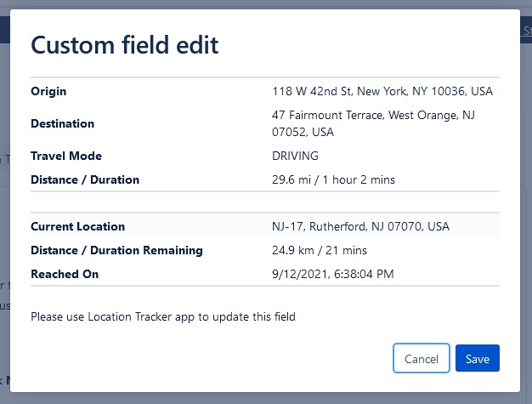The height and width of the screenshot is (404, 532).
Task: Click the Cancel button
Action: [421, 358]
